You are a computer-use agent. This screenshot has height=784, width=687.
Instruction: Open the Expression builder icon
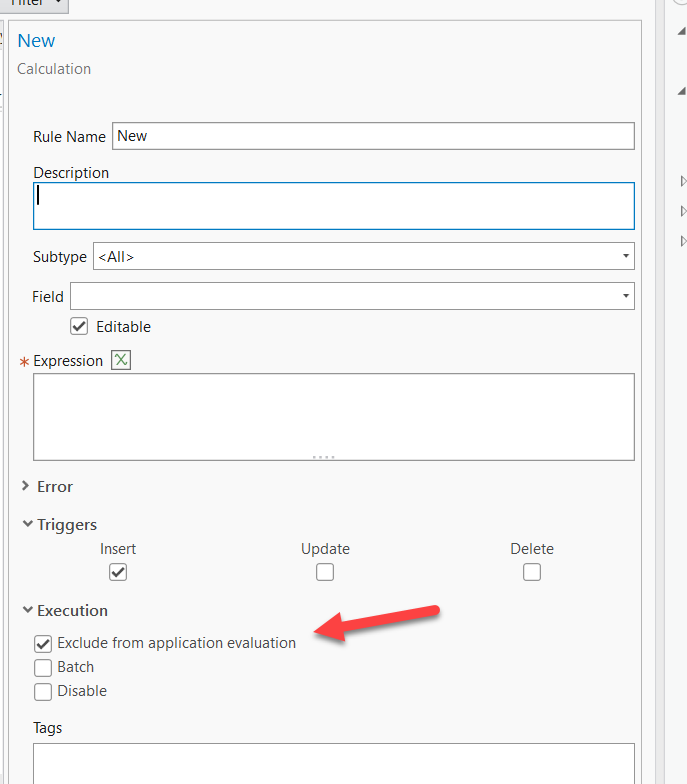coord(121,360)
